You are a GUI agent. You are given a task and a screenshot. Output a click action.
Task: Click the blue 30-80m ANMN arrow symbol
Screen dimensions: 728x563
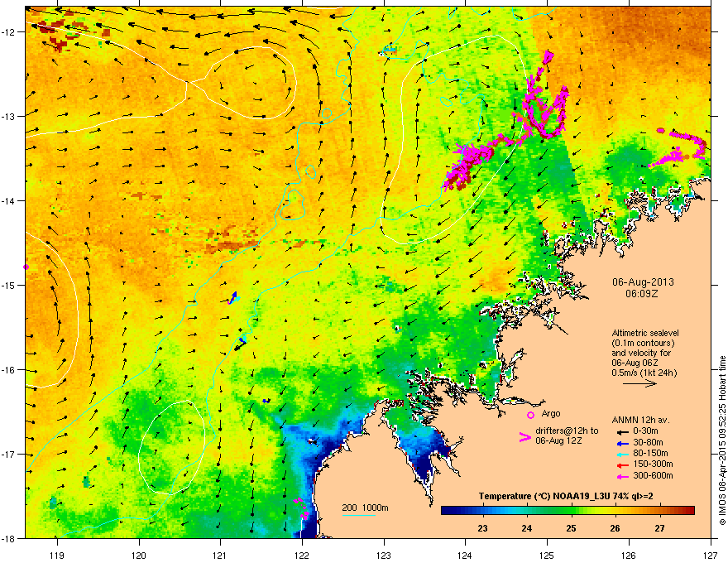tap(621, 443)
